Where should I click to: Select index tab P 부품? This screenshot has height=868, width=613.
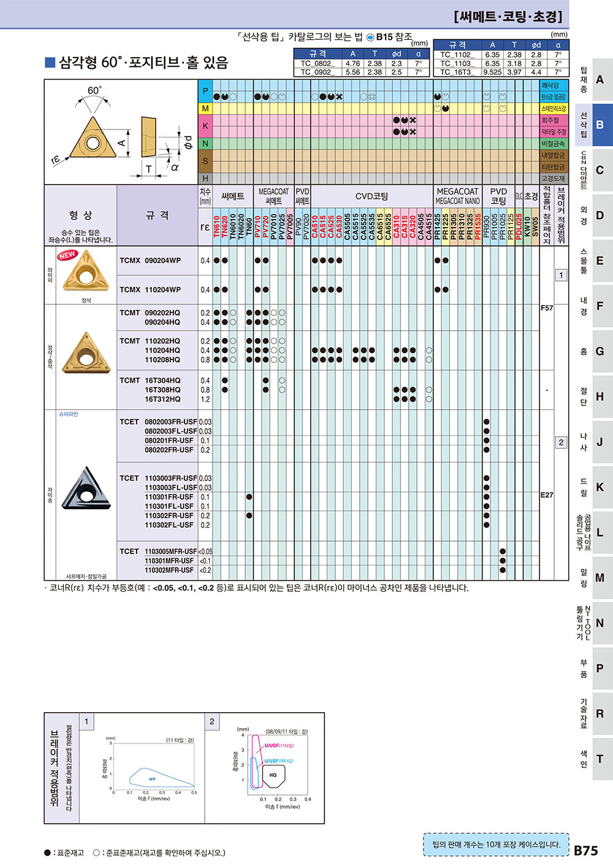pyautogui.click(x=593, y=669)
